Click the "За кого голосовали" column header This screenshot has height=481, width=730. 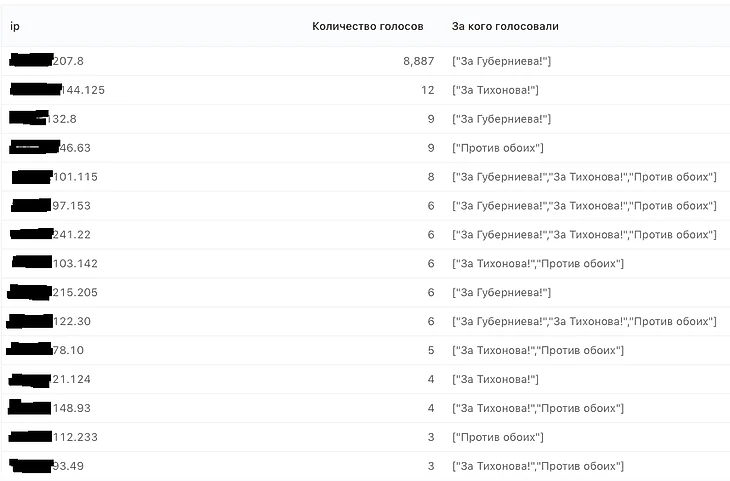[x=505, y=26]
